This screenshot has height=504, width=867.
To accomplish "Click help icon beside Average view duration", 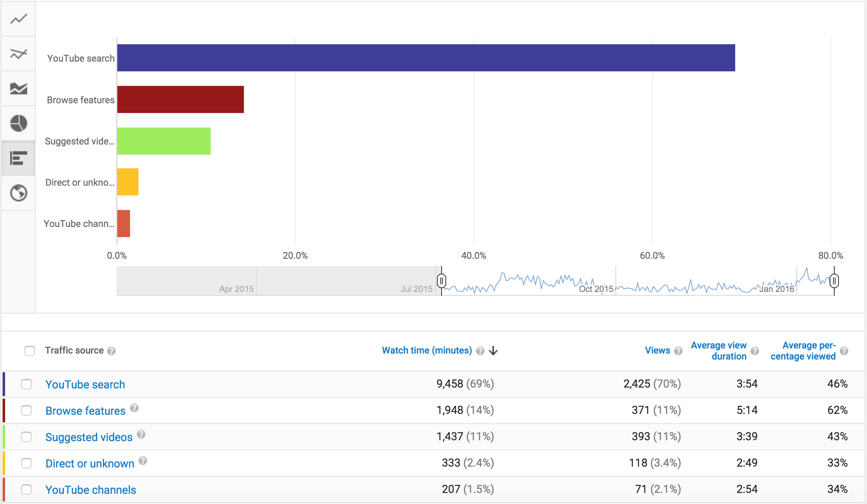I will coord(755,351).
